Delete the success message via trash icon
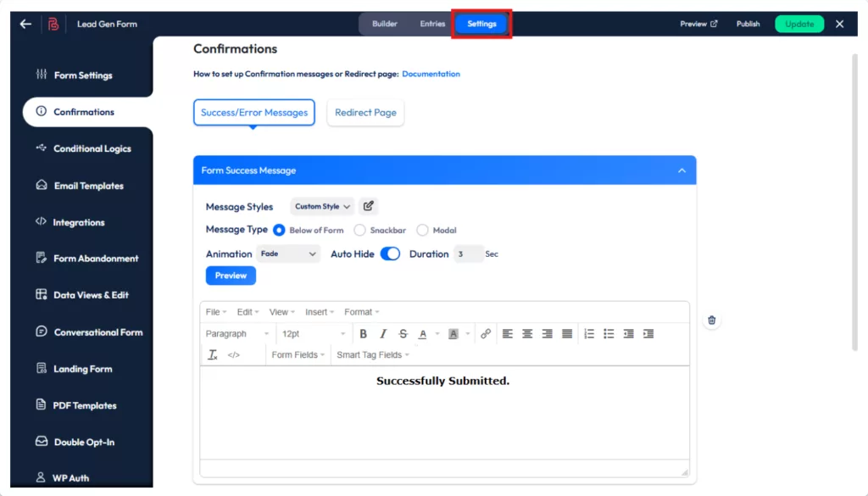This screenshot has width=868, height=496. [x=711, y=320]
